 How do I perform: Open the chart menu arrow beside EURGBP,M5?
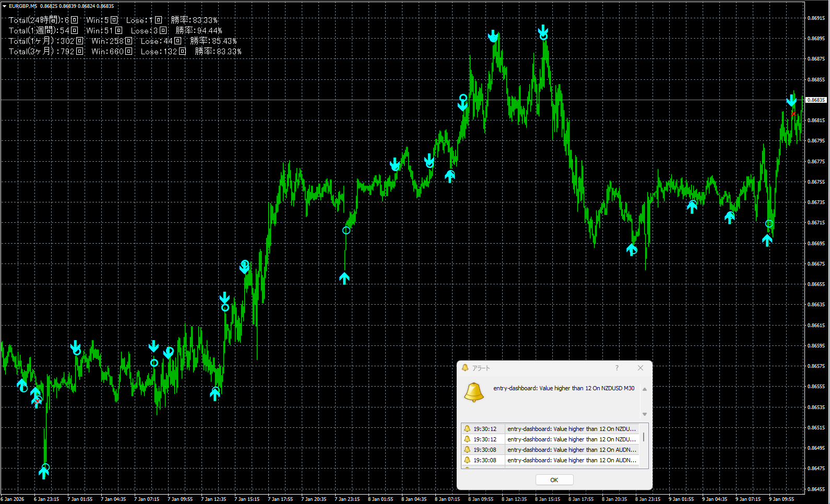click(4, 6)
